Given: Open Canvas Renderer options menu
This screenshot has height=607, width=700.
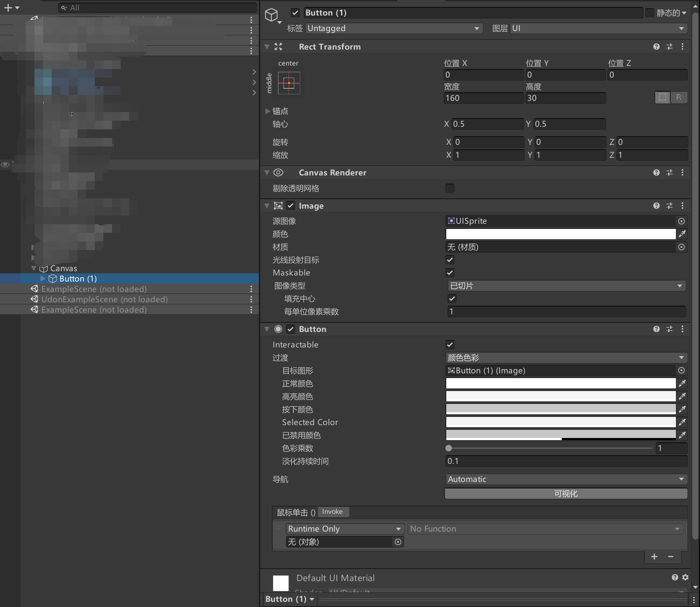Looking at the screenshot, I should click(682, 172).
